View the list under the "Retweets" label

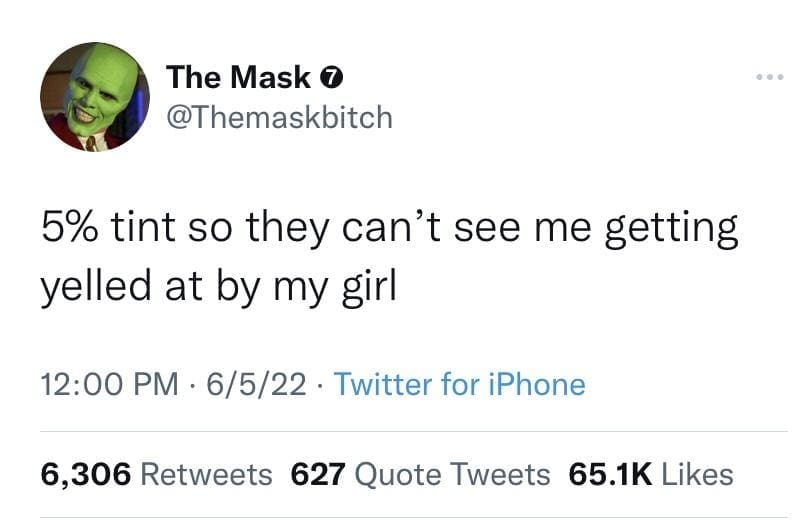point(207,472)
